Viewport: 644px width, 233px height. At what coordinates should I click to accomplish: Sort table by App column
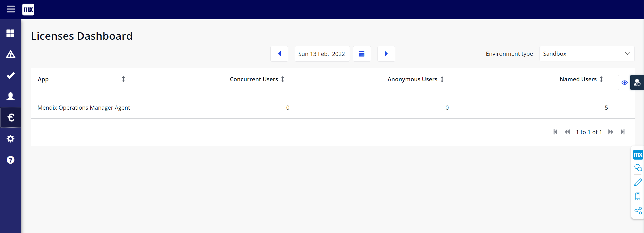(x=123, y=79)
